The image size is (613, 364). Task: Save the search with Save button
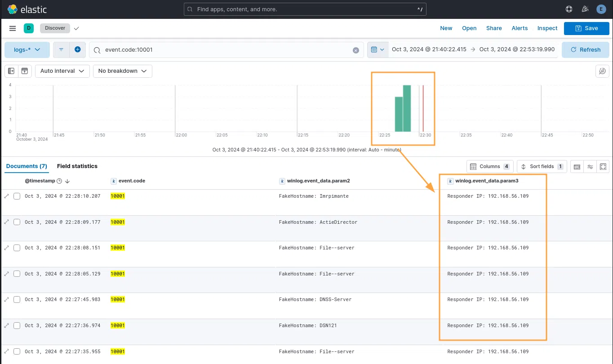coord(586,28)
